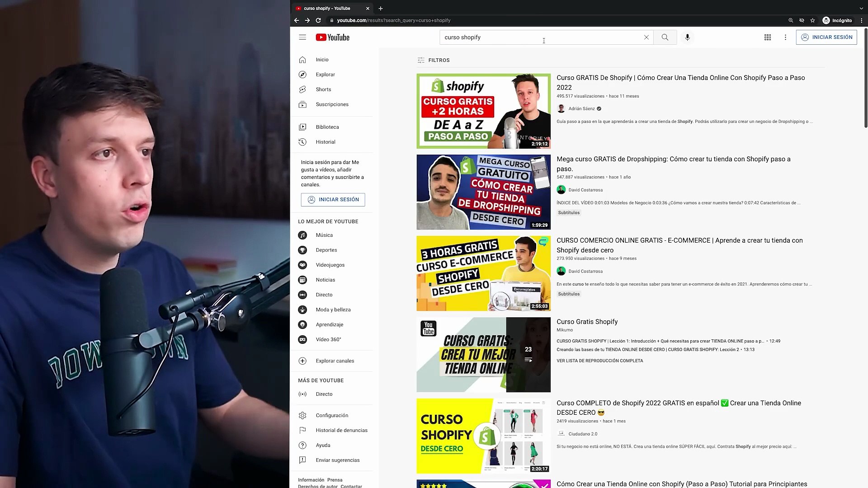The height and width of the screenshot is (488, 868).
Task: Open Adrián Sáenz channel link
Action: [581, 108]
